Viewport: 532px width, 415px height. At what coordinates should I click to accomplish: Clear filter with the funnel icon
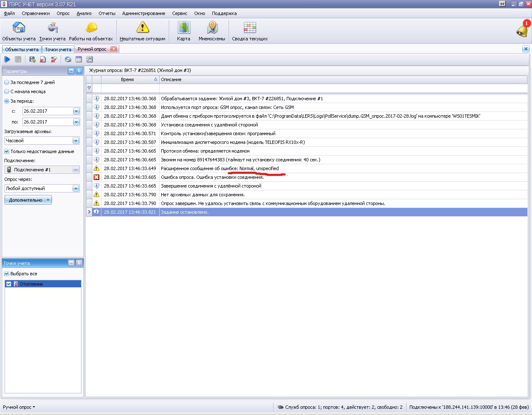(54, 59)
